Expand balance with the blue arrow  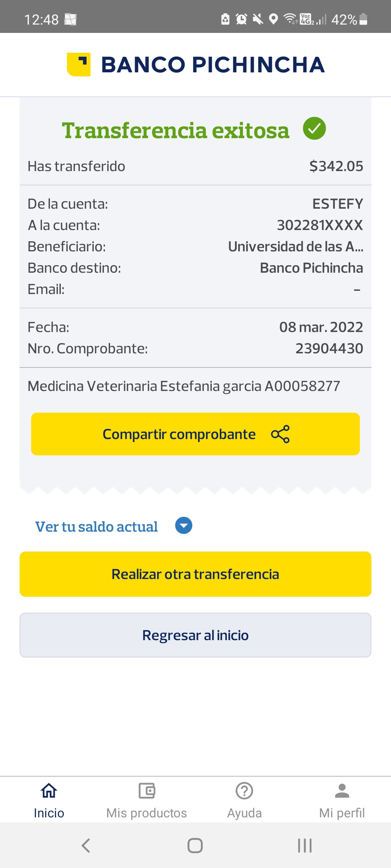click(x=184, y=526)
